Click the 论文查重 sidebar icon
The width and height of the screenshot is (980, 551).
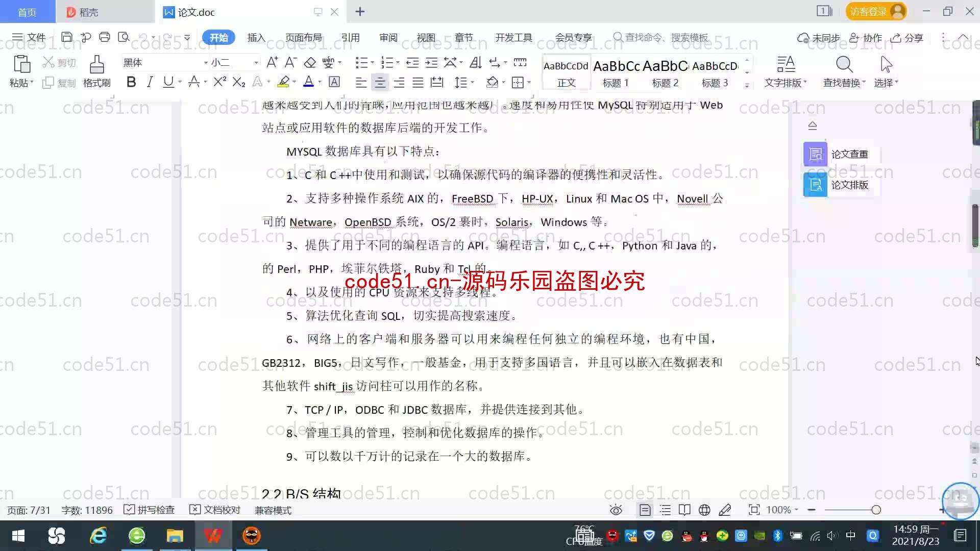[815, 154]
